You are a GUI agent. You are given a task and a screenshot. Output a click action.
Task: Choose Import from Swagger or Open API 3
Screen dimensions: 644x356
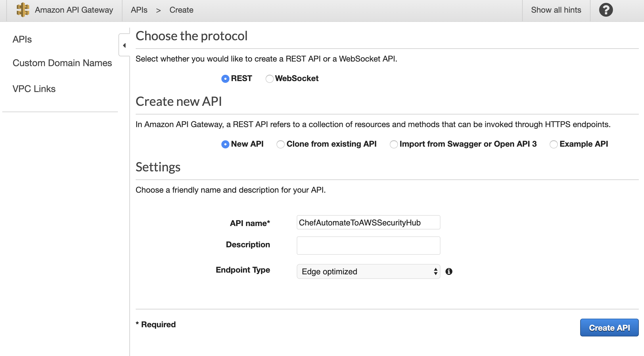point(394,144)
